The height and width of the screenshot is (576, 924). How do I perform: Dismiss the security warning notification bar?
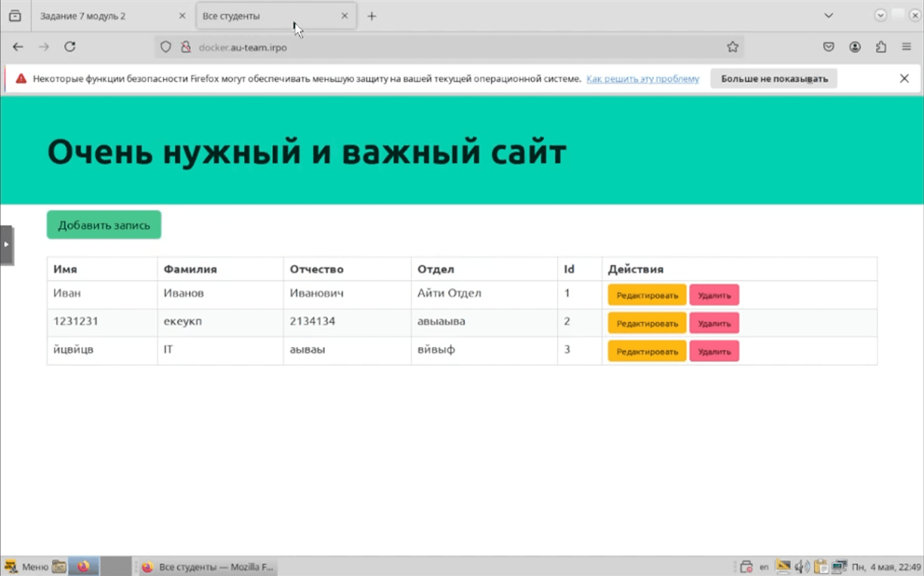(x=904, y=79)
